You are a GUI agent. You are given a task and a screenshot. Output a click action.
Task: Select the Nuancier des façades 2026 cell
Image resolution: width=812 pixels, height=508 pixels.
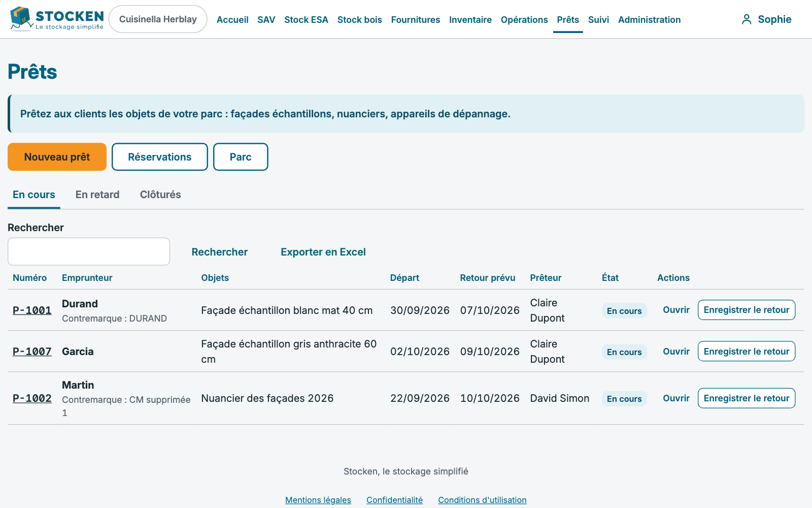(x=267, y=398)
